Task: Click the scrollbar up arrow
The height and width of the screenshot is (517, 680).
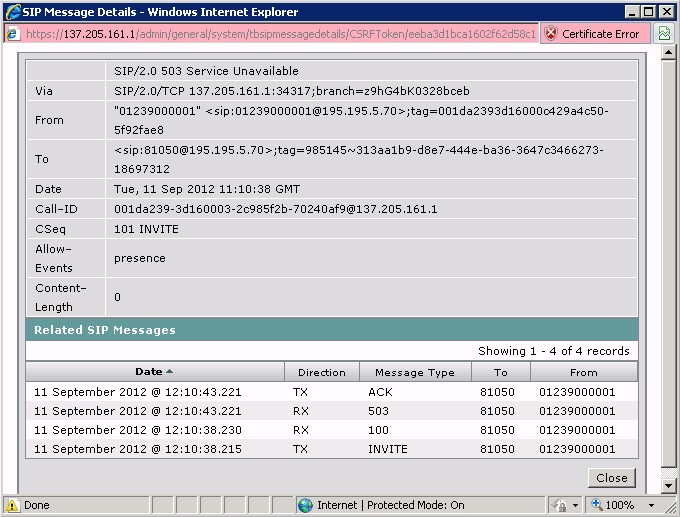Action: 669,52
